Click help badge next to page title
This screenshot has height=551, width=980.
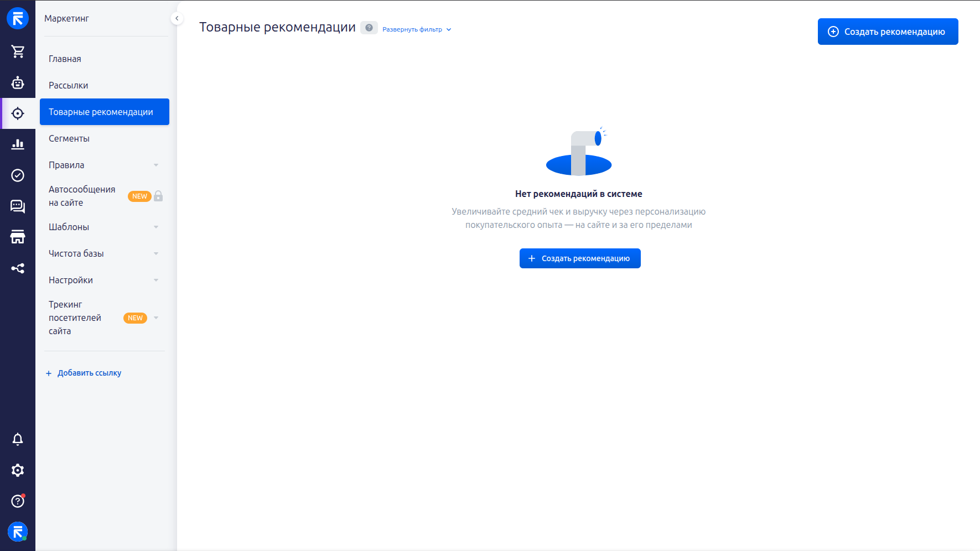pos(369,28)
